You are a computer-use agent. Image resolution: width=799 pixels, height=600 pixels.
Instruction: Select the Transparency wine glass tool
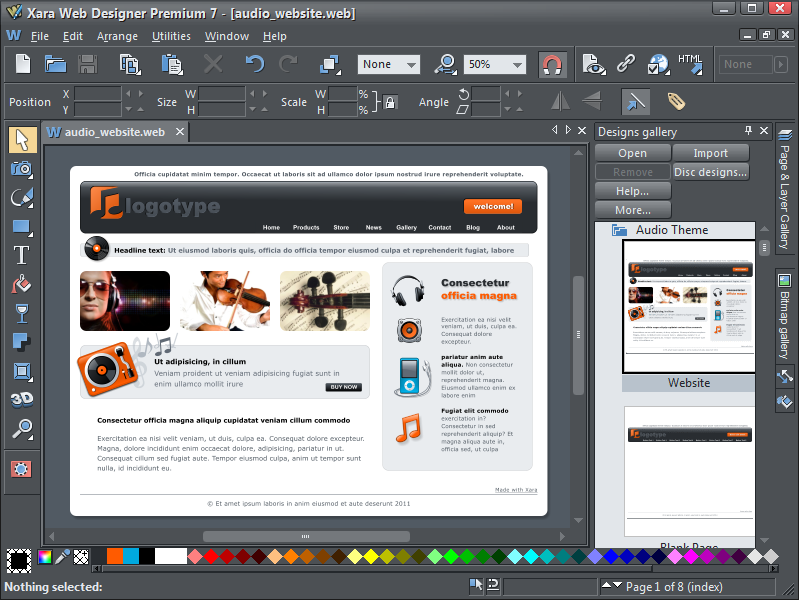22,313
